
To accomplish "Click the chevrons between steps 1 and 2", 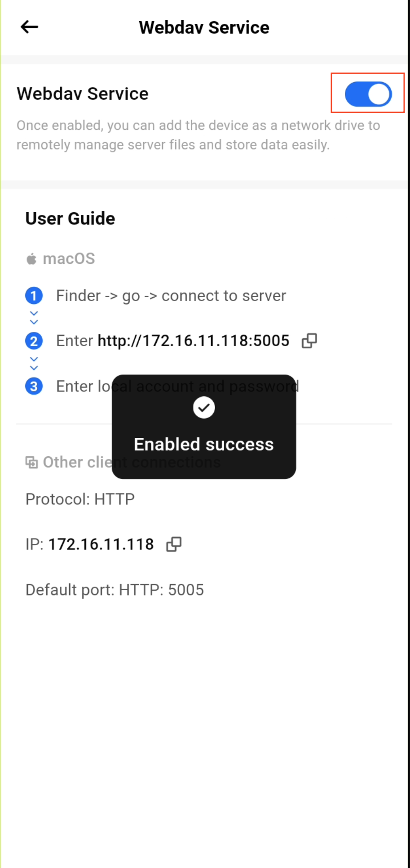I will tap(34, 318).
